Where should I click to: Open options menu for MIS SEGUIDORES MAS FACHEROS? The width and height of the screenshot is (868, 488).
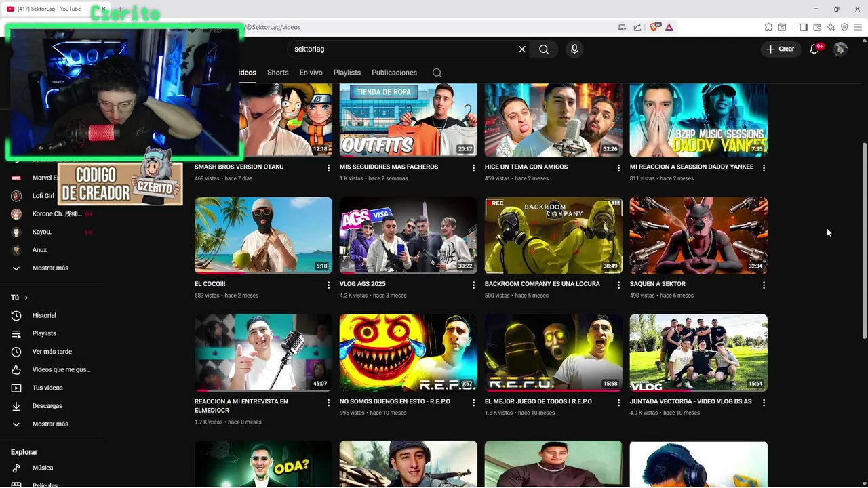point(473,168)
